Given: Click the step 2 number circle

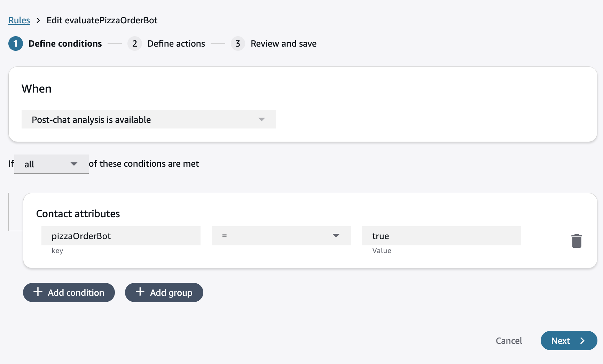Looking at the screenshot, I should [x=134, y=43].
